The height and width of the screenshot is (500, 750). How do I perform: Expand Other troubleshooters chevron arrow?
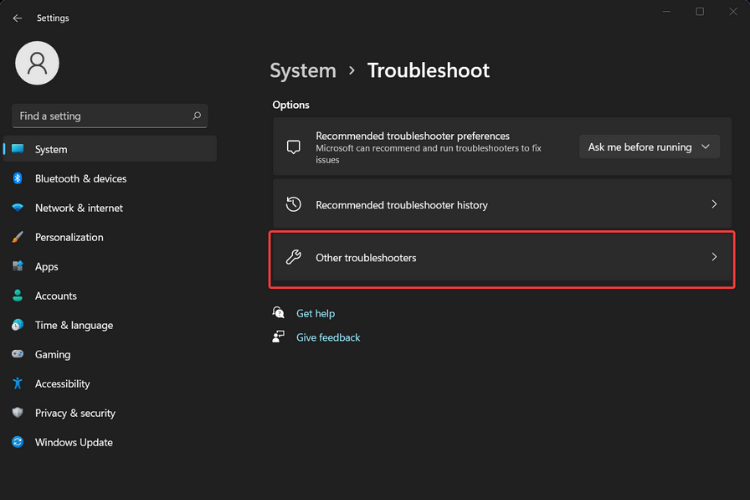714,258
